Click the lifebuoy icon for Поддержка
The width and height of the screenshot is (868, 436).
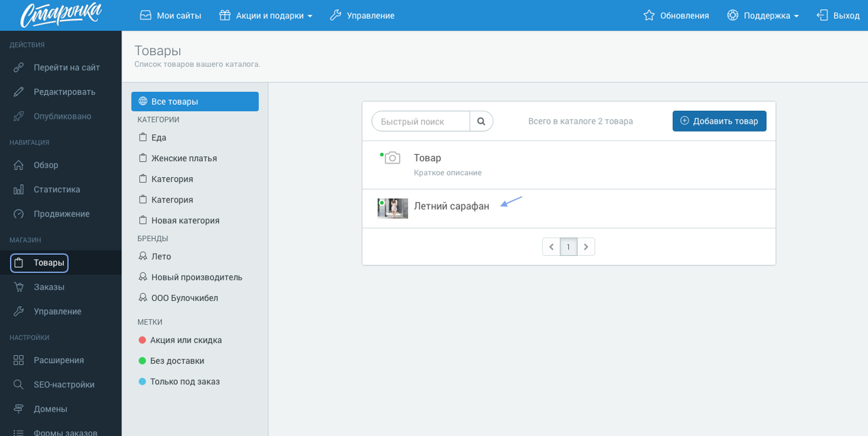click(732, 15)
